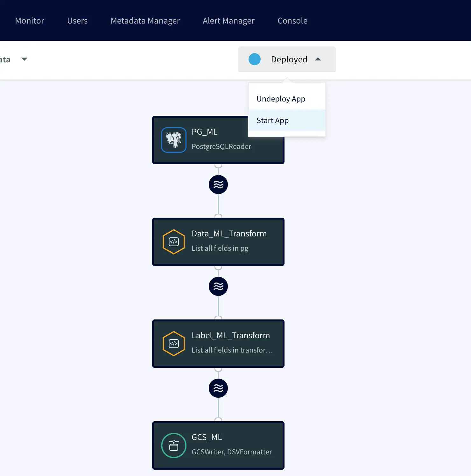Open the Console page
Image resolution: width=471 pixels, height=476 pixels.
tap(292, 21)
